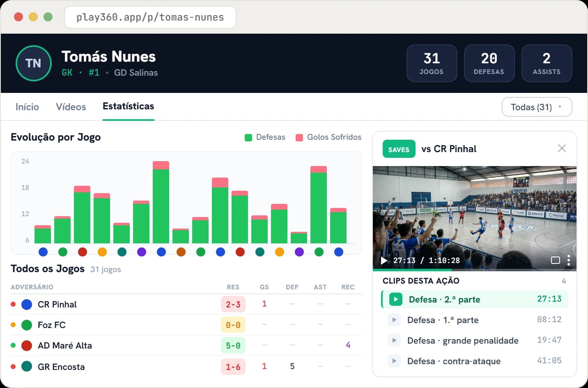The height and width of the screenshot is (388, 588).
Task: Open video player more options menu
Action: tap(568, 260)
